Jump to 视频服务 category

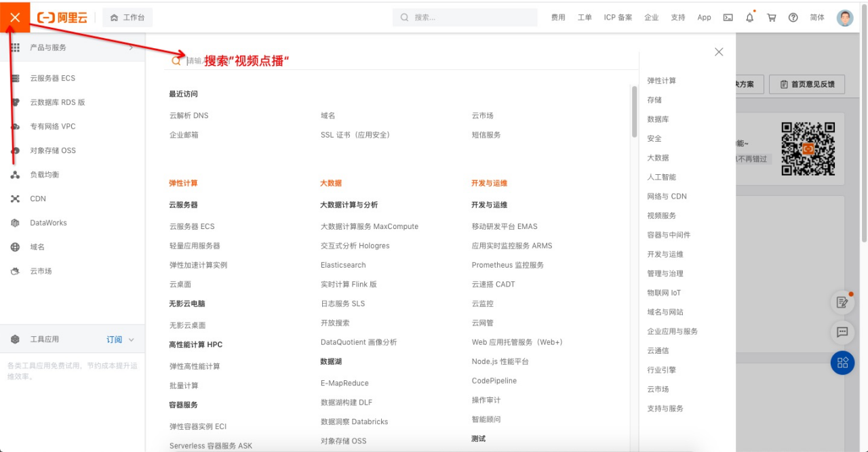661,215
